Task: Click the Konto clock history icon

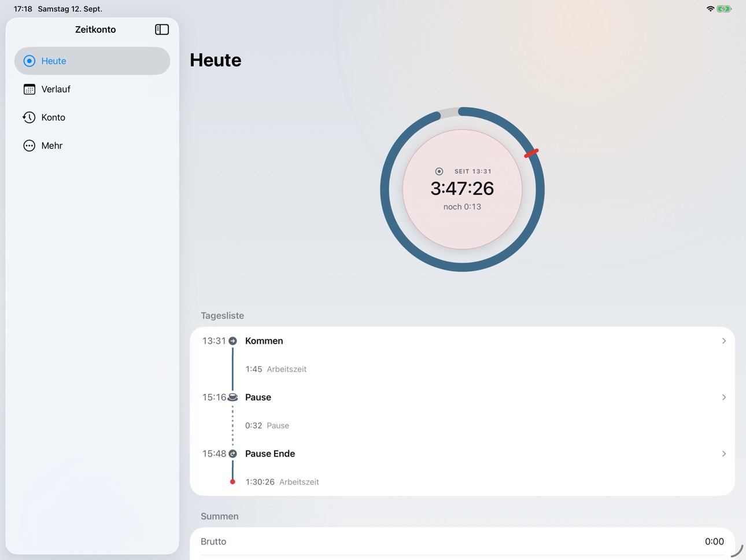Action: point(29,117)
